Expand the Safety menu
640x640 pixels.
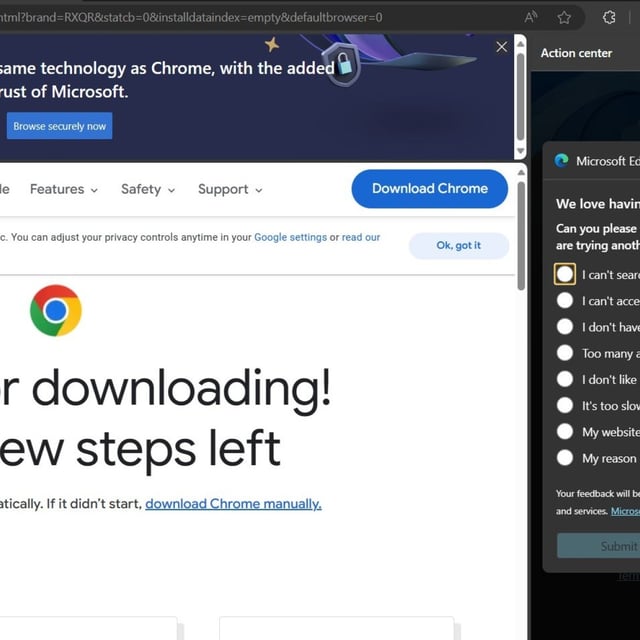[148, 189]
